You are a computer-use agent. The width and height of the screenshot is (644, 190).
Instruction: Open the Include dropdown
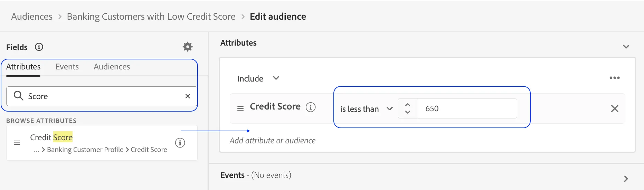[258, 78]
